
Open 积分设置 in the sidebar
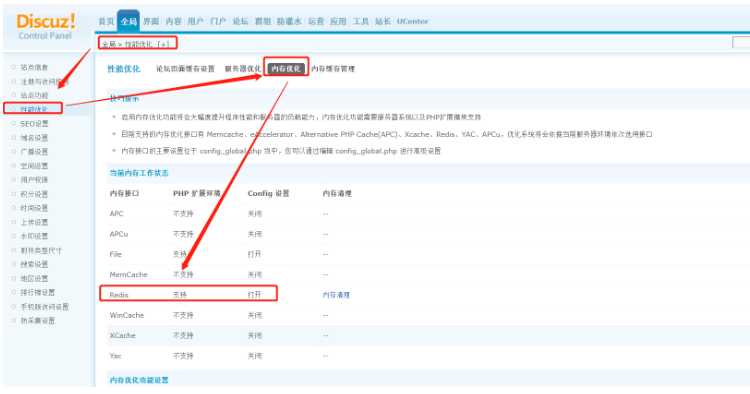34,194
